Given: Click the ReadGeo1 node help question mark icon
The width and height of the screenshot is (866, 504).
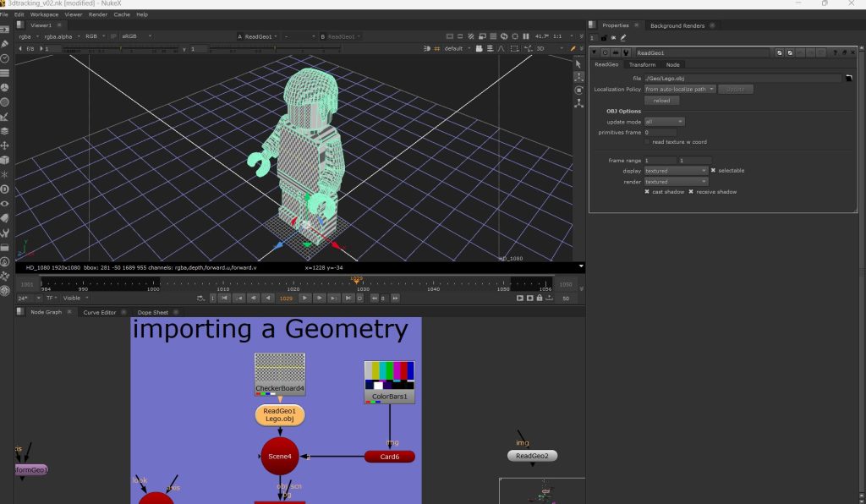Looking at the screenshot, I should (835, 53).
